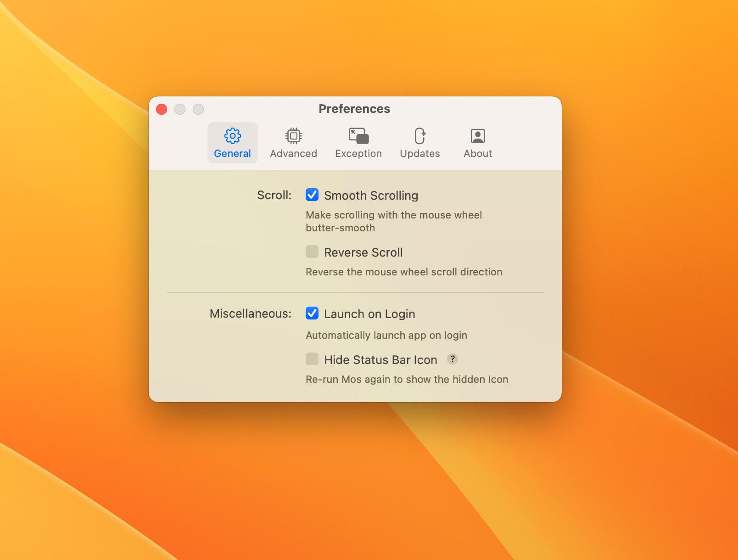Uncheck the Launch on Login checkbox
Image resolution: width=738 pixels, height=560 pixels.
(x=312, y=314)
